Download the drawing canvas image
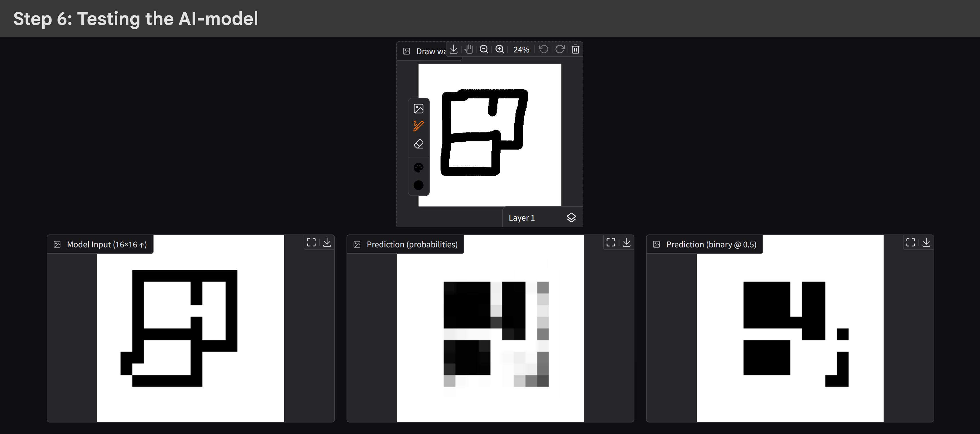 (453, 49)
